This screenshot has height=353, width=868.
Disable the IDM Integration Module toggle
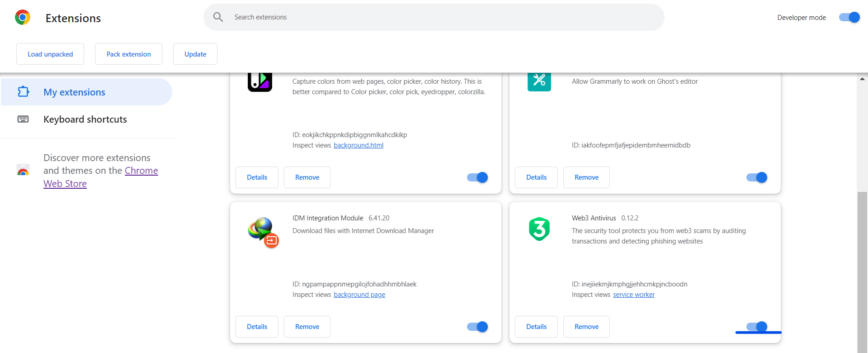coord(477,327)
